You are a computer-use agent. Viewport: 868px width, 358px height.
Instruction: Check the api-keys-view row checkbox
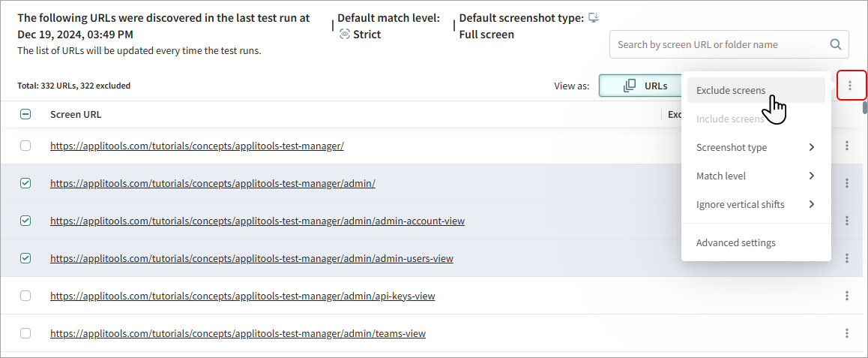coord(25,296)
